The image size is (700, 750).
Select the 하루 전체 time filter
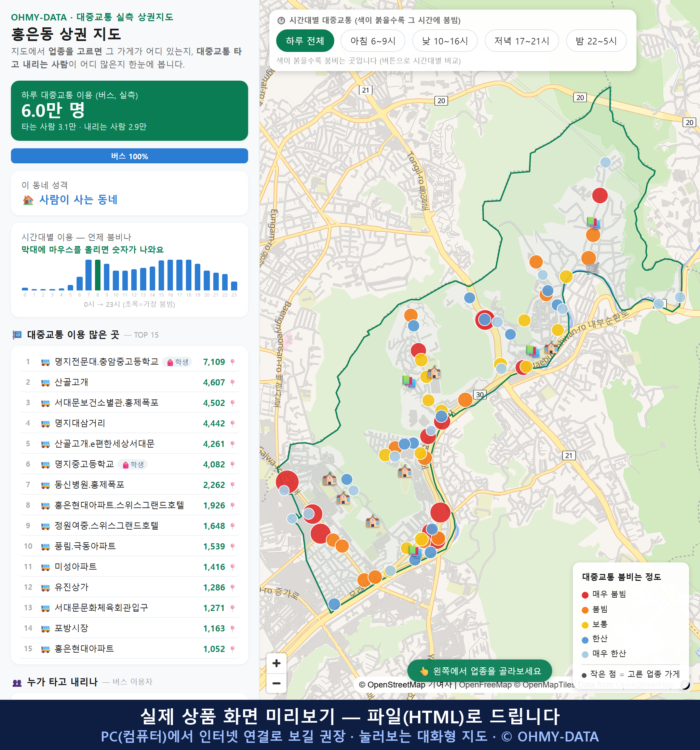tap(305, 41)
